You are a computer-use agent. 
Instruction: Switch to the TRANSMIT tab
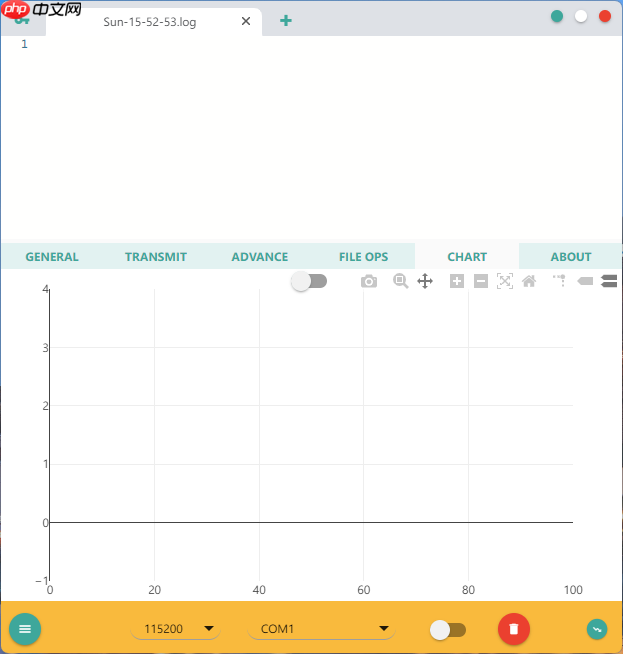point(155,257)
